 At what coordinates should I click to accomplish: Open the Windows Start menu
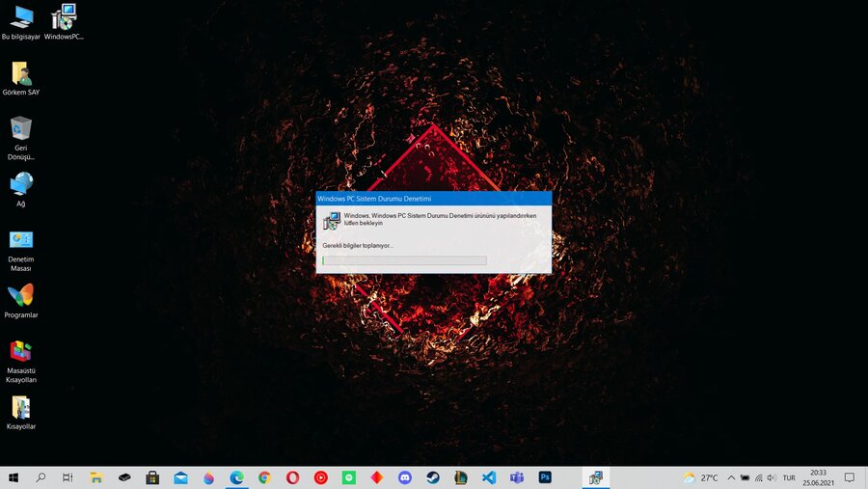(x=14, y=477)
